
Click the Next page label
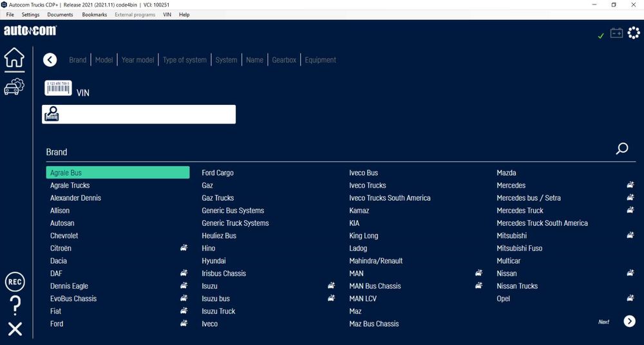click(604, 322)
